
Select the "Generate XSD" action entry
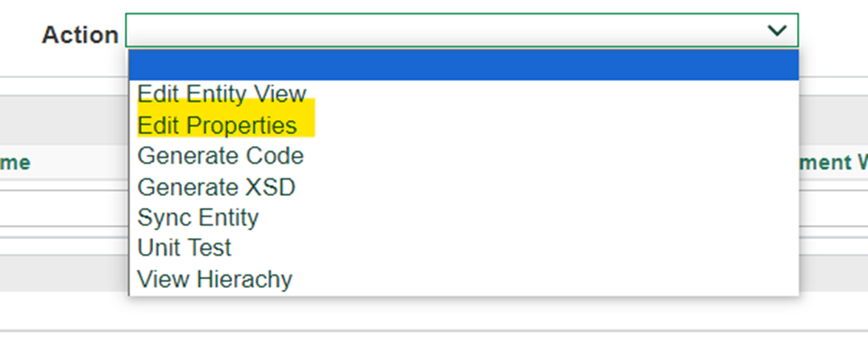coord(216,187)
